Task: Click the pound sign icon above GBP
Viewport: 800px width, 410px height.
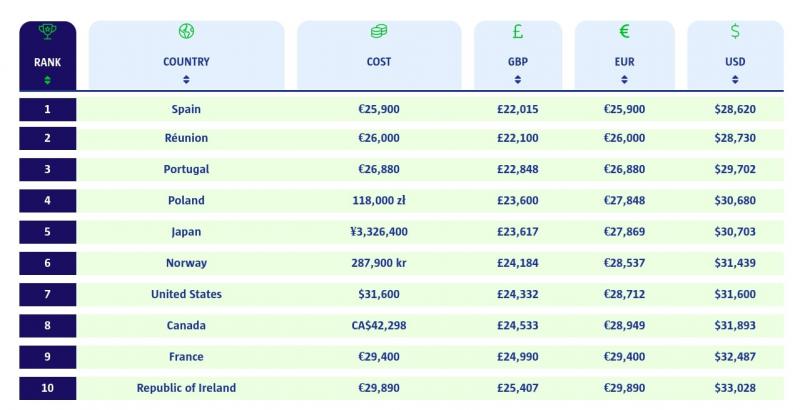Action: click(517, 32)
